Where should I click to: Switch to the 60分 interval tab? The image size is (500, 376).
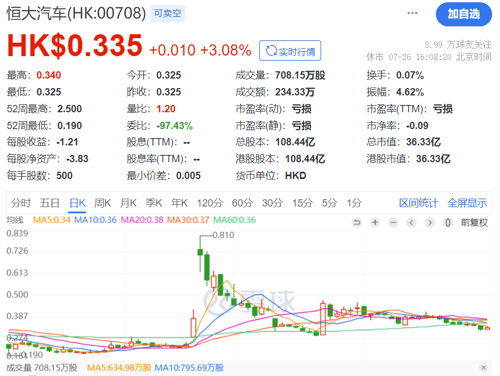click(x=242, y=203)
